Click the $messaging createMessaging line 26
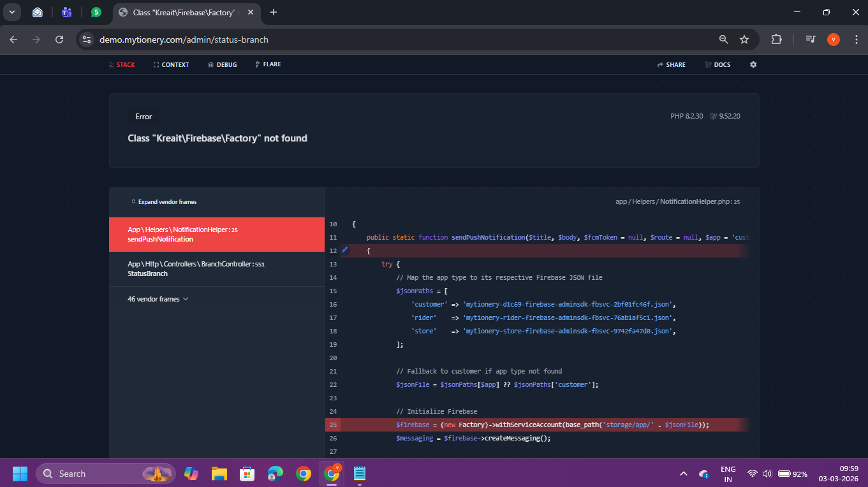The image size is (868, 487). 473,438
